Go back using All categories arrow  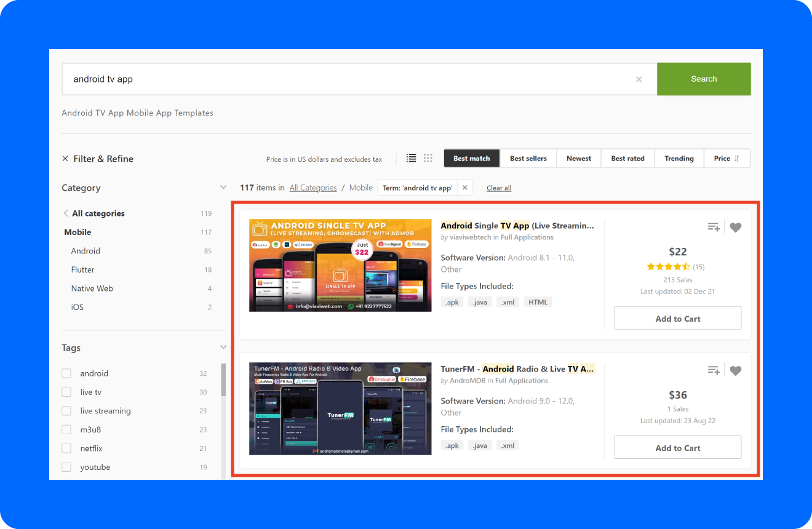(66, 213)
